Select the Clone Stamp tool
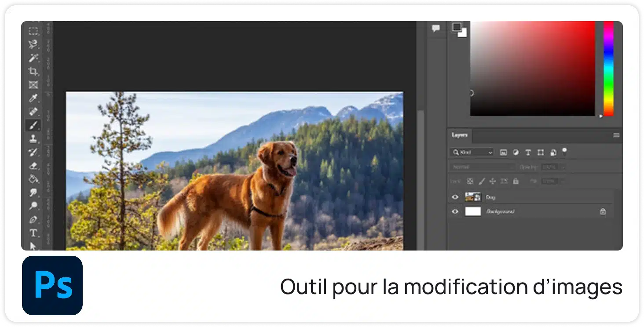644x327 pixels. click(x=33, y=139)
